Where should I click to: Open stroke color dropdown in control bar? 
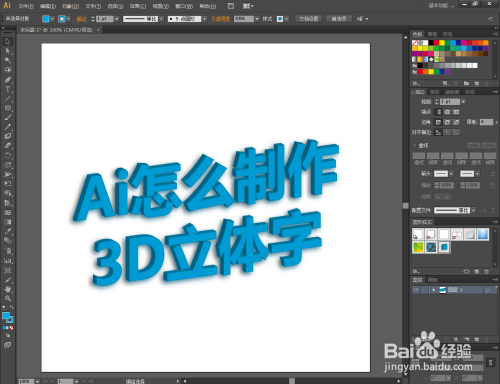68,19
